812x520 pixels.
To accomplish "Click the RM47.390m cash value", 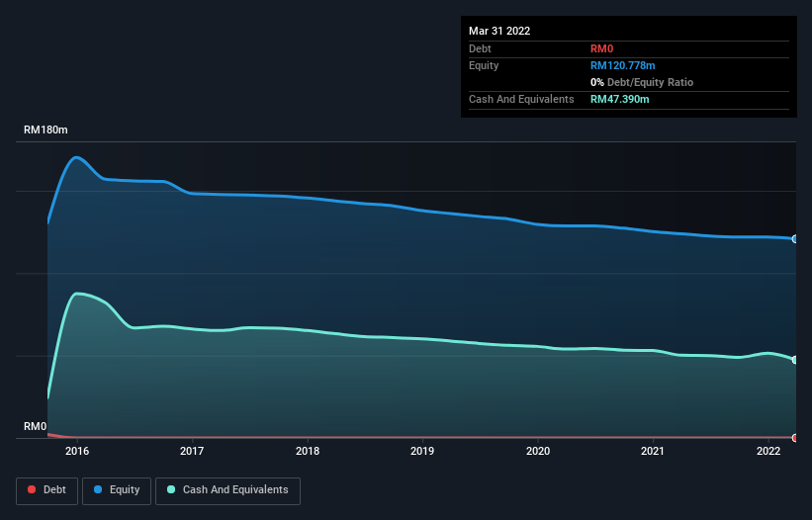I will 619,99.
